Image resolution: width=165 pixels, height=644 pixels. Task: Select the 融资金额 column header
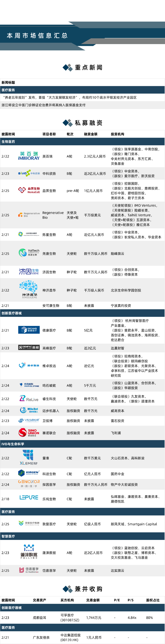pos(91,134)
